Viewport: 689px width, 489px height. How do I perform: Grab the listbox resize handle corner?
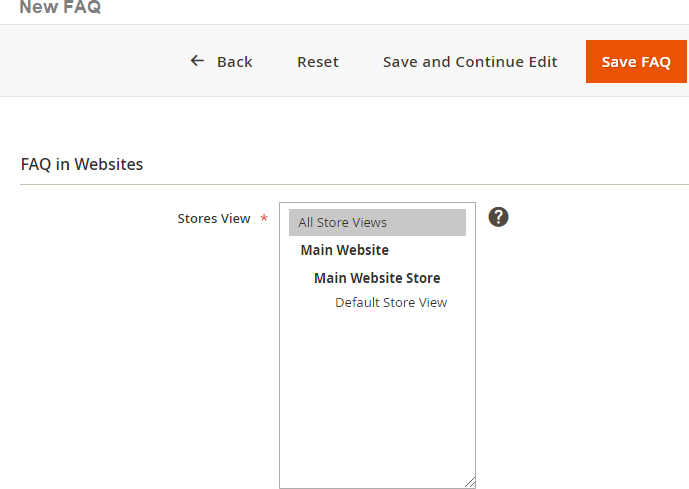[470, 481]
